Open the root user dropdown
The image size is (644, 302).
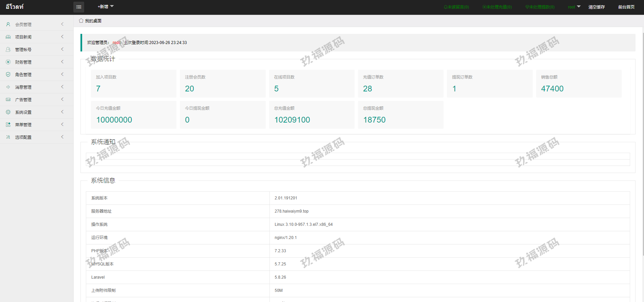point(574,7)
